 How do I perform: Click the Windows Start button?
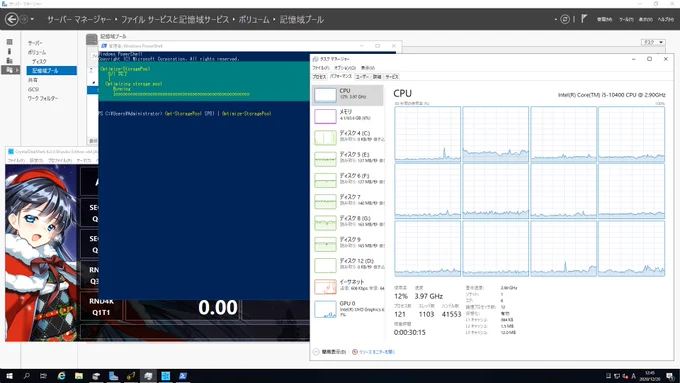coord(9,376)
